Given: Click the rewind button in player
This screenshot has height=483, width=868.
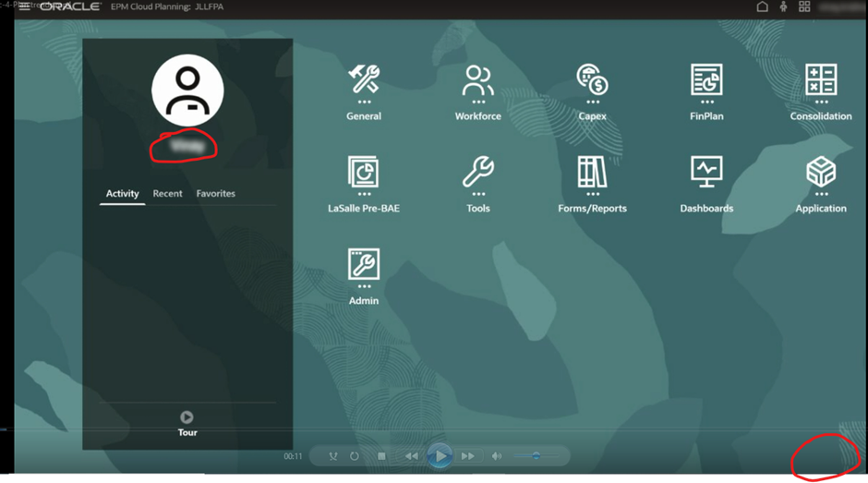Looking at the screenshot, I should pyautogui.click(x=411, y=456).
